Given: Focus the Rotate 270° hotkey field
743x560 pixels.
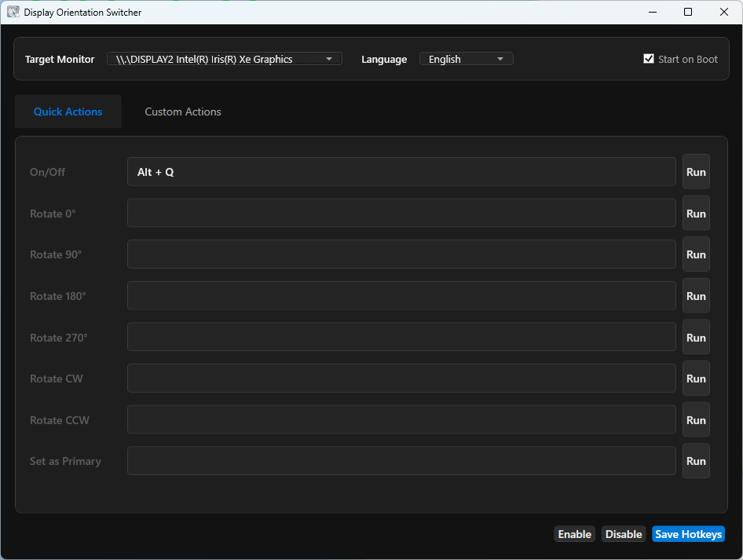Looking at the screenshot, I should click(x=401, y=338).
